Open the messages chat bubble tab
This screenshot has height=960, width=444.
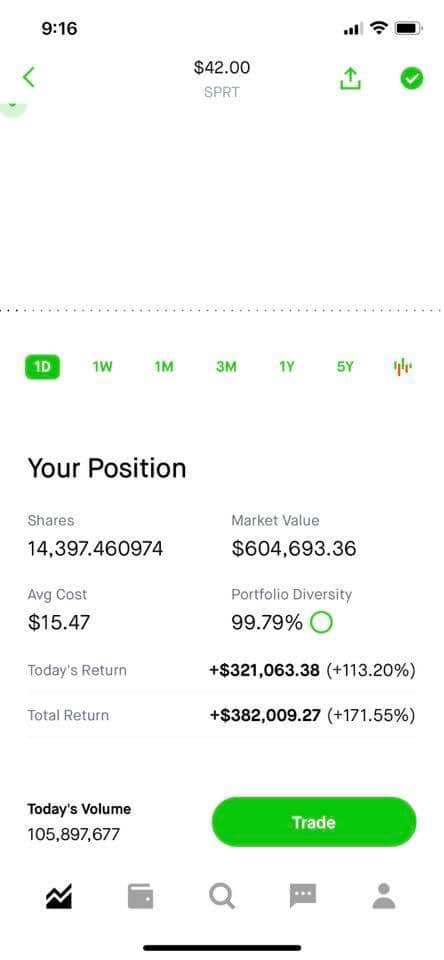click(x=303, y=896)
